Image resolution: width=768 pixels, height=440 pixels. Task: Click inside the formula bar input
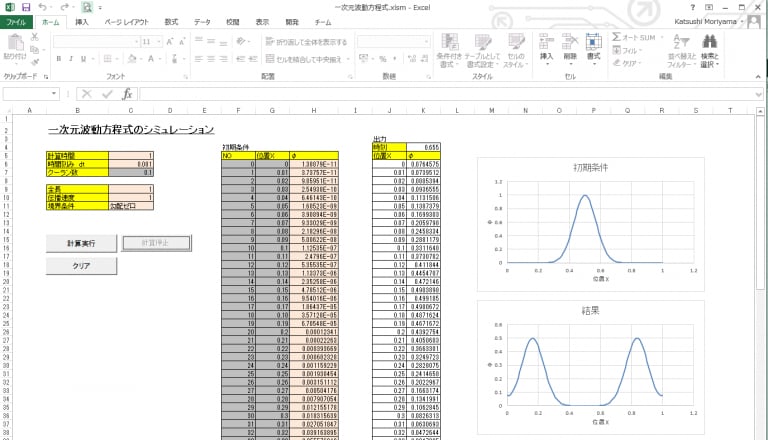(x=447, y=94)
